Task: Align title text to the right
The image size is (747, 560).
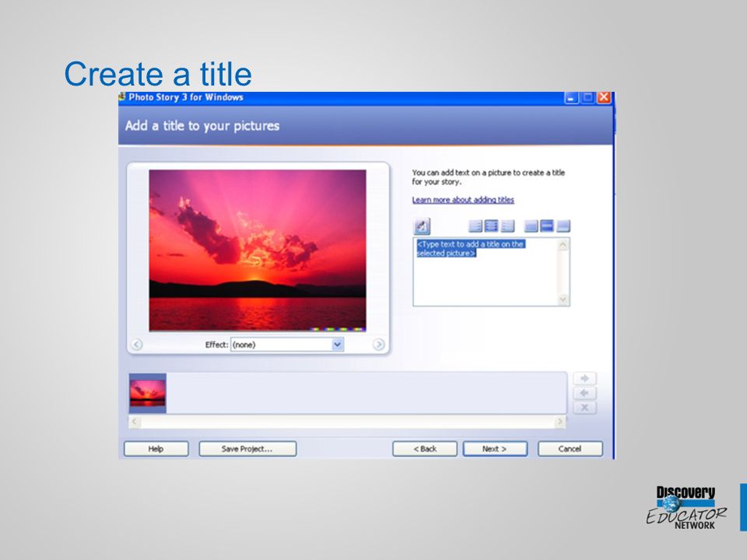Action: (507, 226)
